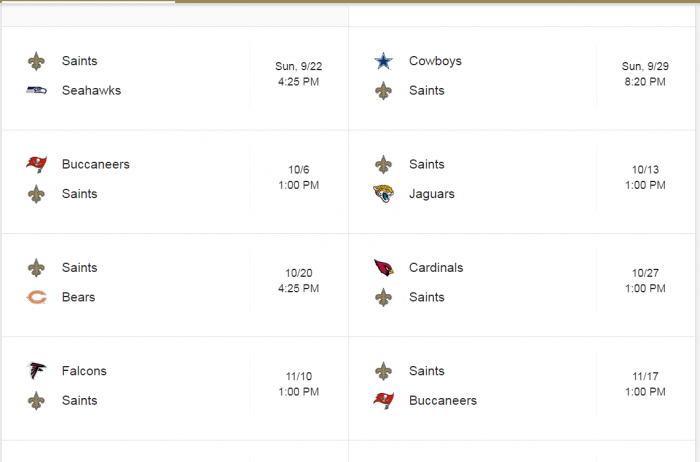Click Buccaneers logo in the 11/17 game
700x462 pixels.
(x=384, y=400)
